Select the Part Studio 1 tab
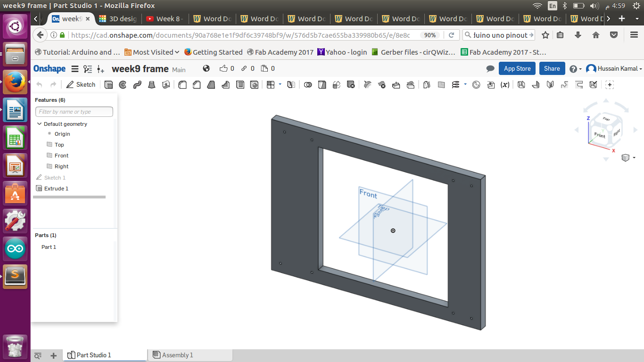Screen dimensions: 644x362 [93, 355]
